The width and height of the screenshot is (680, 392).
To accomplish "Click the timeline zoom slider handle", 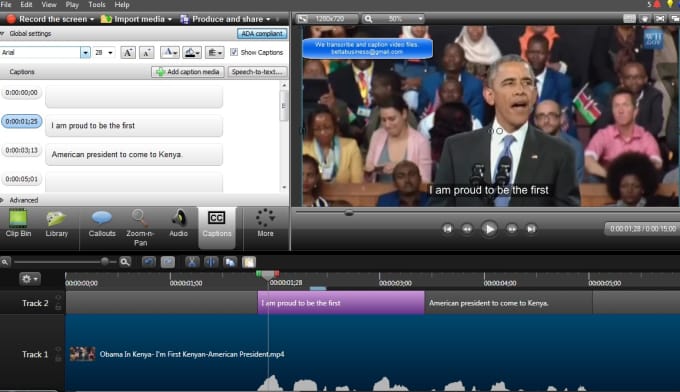I will pyautogui.click(x=105, y=261).
